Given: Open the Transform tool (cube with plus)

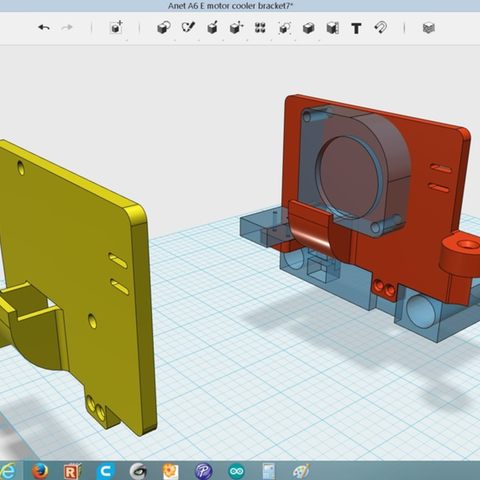Looking at the screenshot, I should pyautogui.click(x=116, y=27).
